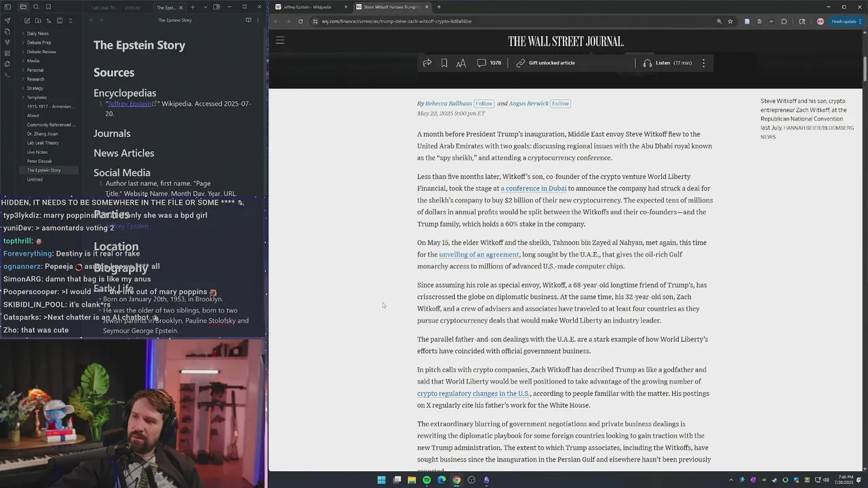Toggle reading view book icon in Obsidian
The height and width of the screenshot is (488, 868).
(248, 20)
